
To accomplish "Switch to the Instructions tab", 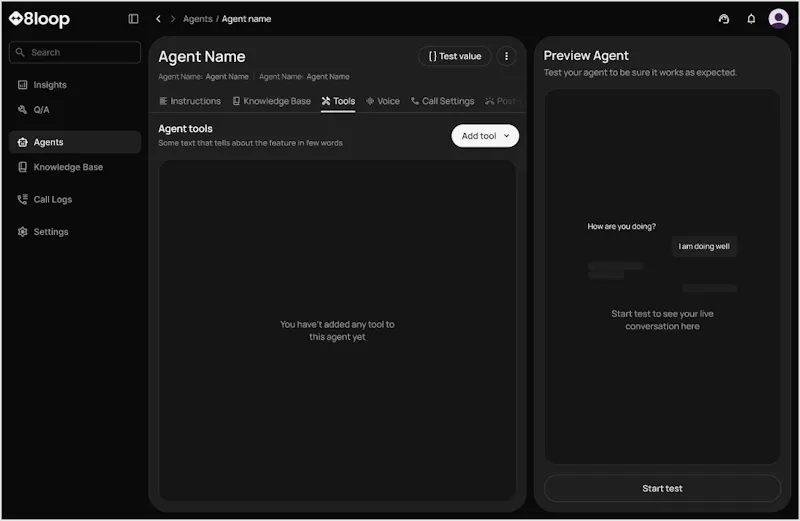I will pyautogui.click(x=190, y=101).
